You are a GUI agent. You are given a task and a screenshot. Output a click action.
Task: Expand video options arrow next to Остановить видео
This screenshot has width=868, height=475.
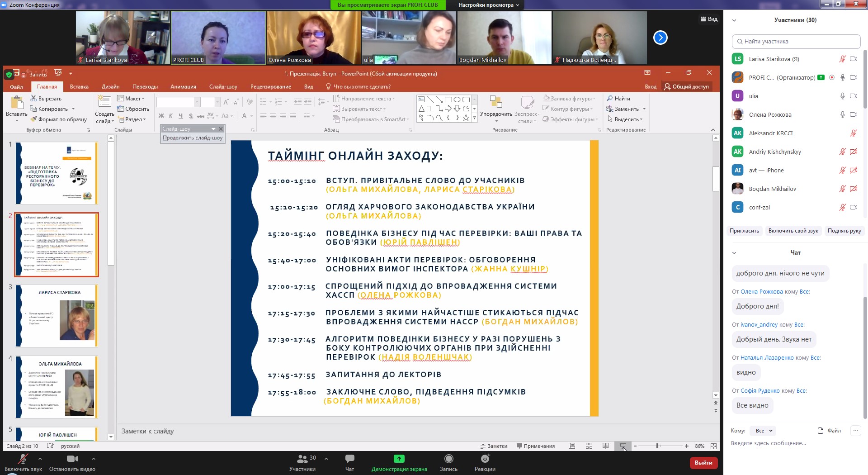(x=93, y=459)
